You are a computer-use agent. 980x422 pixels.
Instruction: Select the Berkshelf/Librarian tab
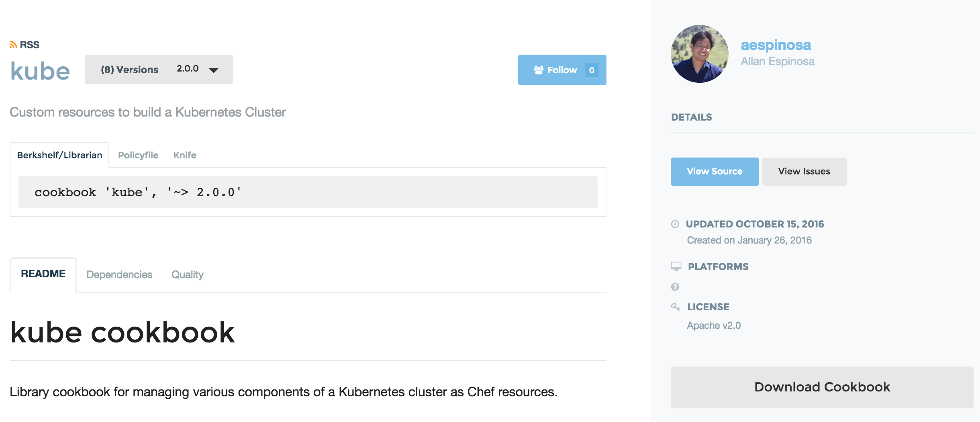59,155
